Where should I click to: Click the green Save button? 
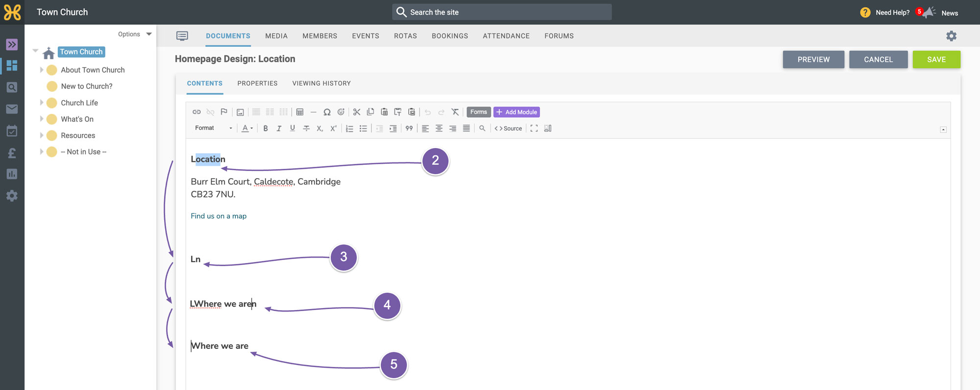tap(936, 59)
